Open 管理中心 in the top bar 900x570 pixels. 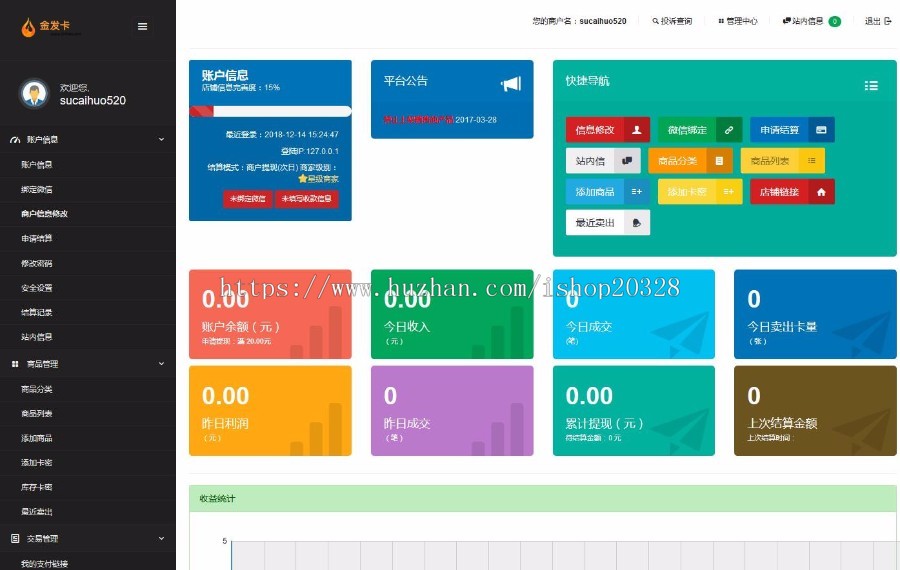(x=738, y=21)
